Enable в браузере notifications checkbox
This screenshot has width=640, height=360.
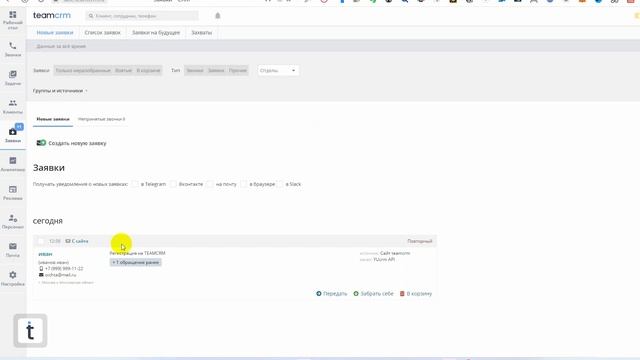[x=244, y=184]
